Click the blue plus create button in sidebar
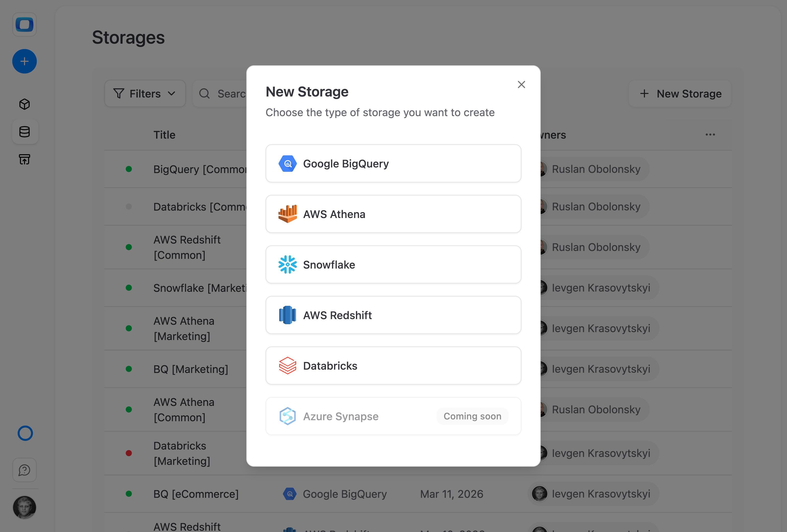 [24, 61]
